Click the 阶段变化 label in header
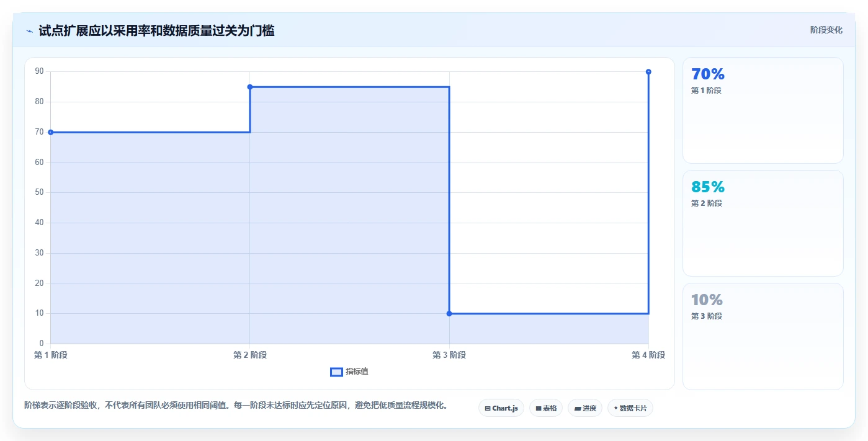Screen dimensions: 868x441 pyautogui.click(x=826, y=30)
